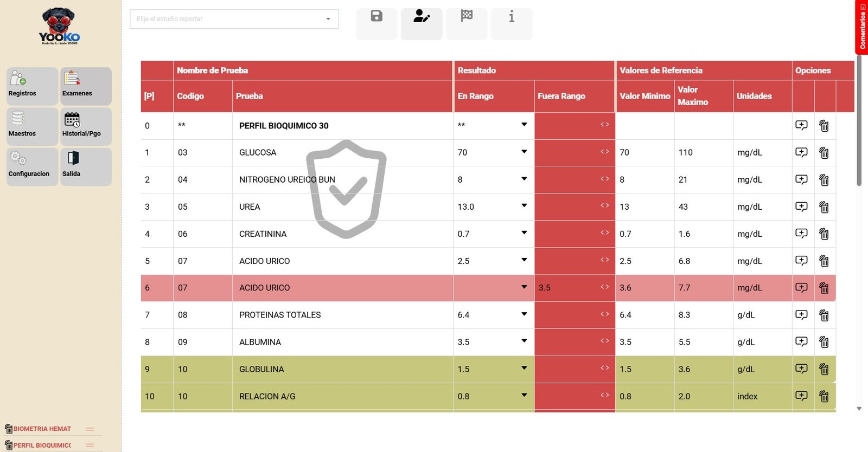
Task: Expand En Rango dropdown for UREA
Action: click(x=524, y=206)
